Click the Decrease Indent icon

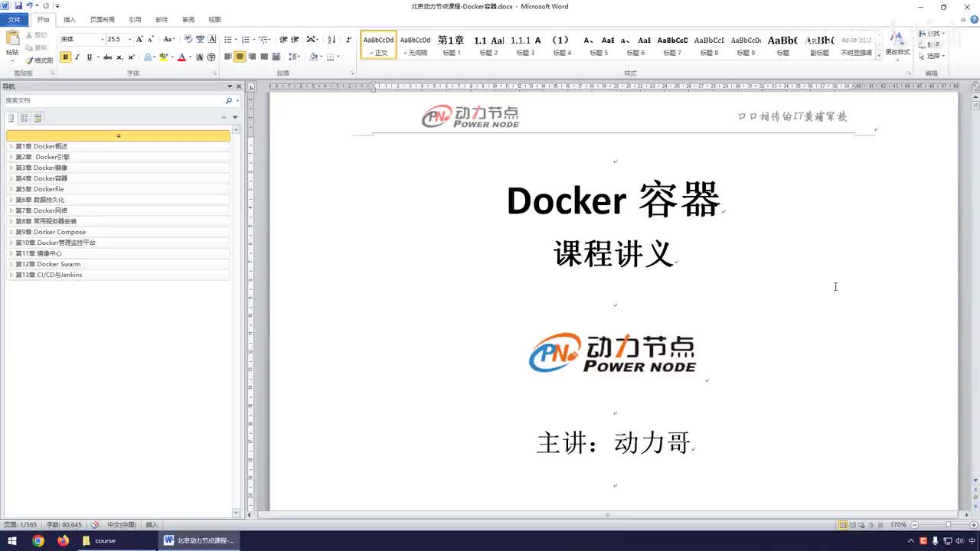pos(283,39)
